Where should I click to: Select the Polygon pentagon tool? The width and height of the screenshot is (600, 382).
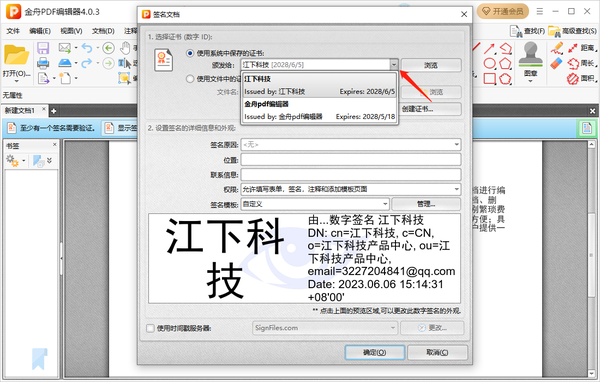point(505,63)
